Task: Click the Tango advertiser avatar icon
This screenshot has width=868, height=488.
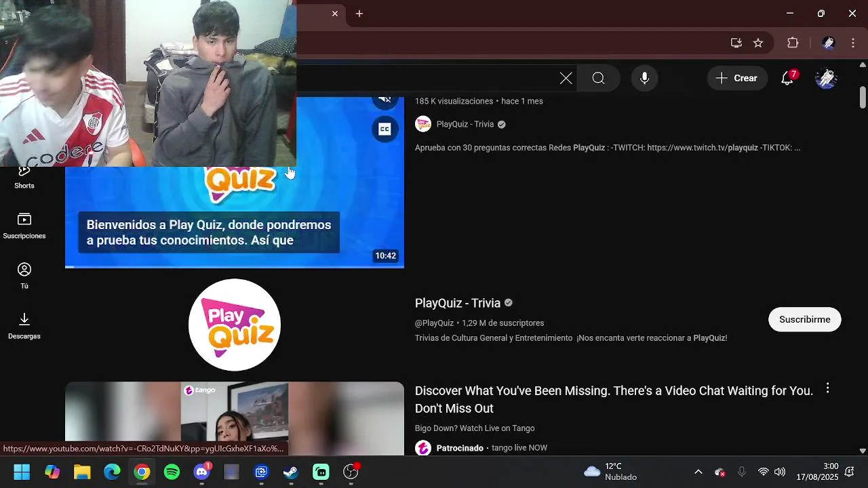Action: [423, 448]
